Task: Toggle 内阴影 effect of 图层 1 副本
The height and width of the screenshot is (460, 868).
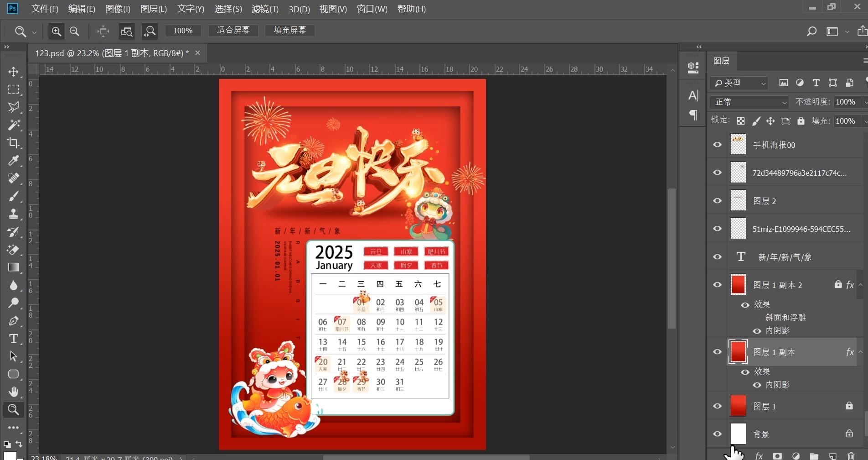Action: coord(757,385)
